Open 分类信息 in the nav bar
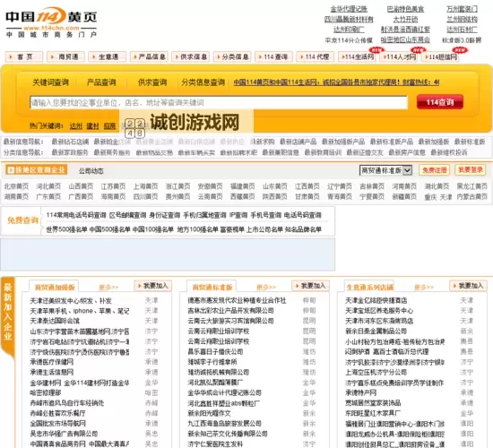Image resolution: width=493 pixels, height=448 pixels. pos(232,57)
